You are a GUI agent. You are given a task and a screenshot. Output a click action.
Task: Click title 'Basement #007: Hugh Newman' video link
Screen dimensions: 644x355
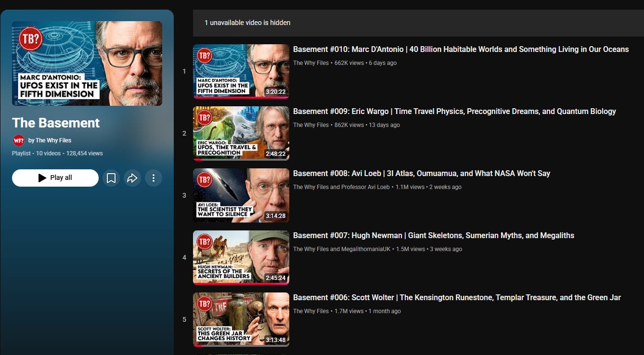click(434, 235)
